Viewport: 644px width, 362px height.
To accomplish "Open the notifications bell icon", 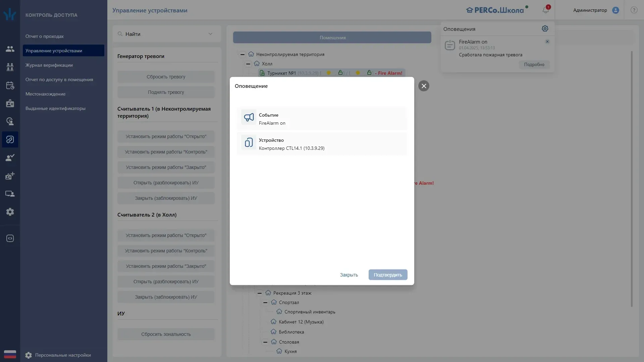I will [546, 10].
